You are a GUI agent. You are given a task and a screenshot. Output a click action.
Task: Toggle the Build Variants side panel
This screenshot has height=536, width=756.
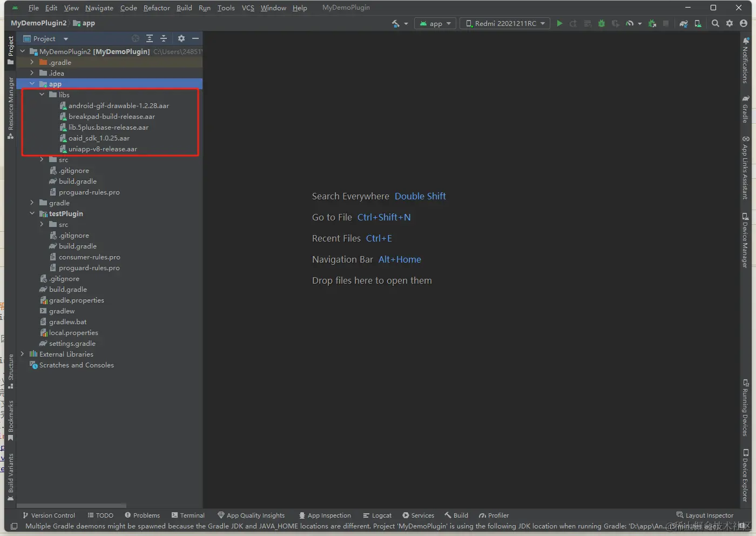10,477
